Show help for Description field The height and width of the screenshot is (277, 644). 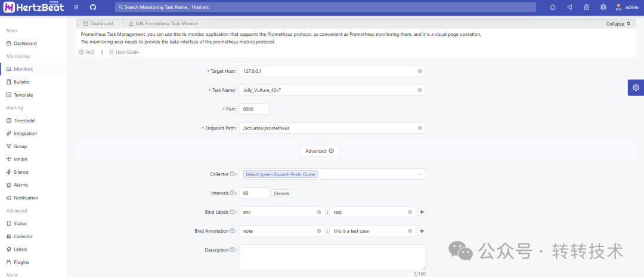coord(232,250)
